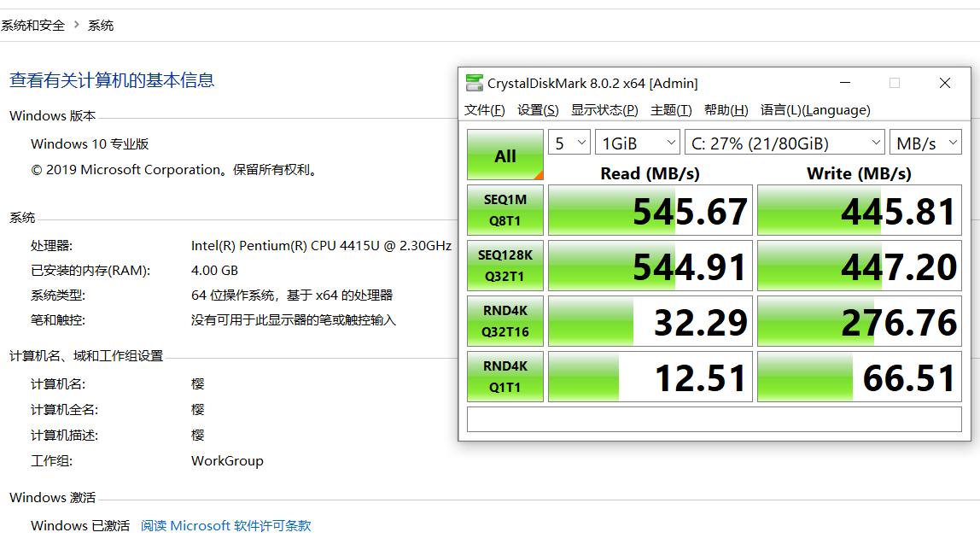Open the 设置 (Settings) menu
The height and width of the screenshot is (544, 980).
[x=538, y=110]
